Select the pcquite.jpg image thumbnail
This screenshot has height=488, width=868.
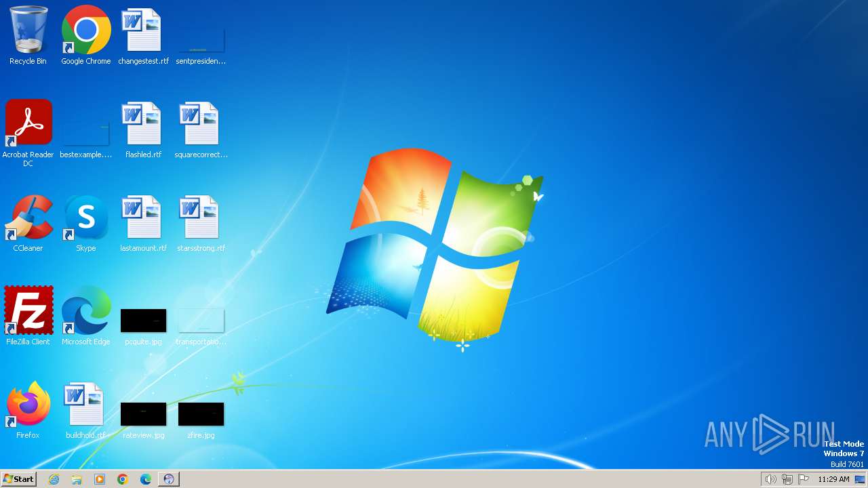tap(143, 321)
